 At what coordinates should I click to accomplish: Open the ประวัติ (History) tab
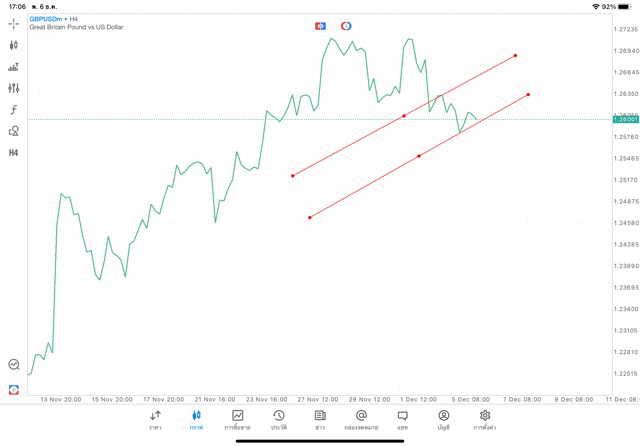click(278, 420)
